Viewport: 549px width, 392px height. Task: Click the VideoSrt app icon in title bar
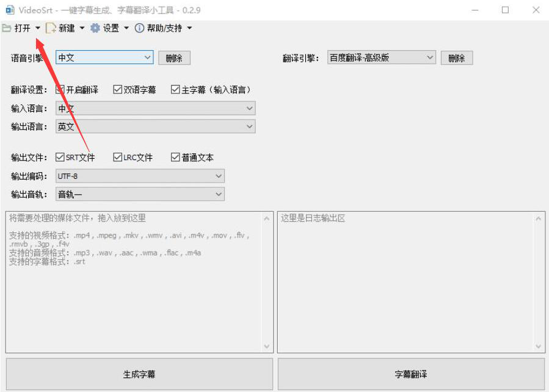(10, 10)
